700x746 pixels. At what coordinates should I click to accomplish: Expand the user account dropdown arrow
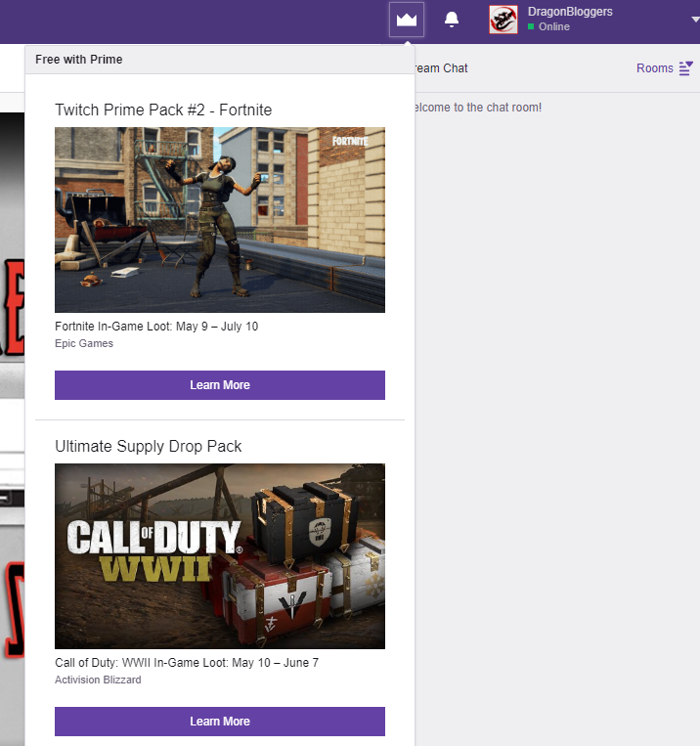pyautogui.click(x=695, y=20)
